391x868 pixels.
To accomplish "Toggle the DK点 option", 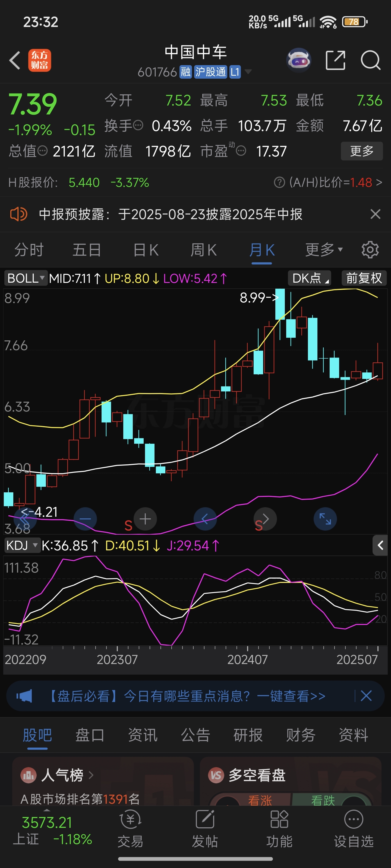I will tap(309, 278).
